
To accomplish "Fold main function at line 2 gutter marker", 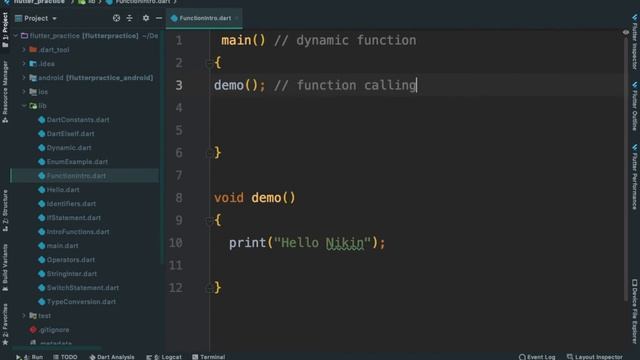I will click(209, 63).
